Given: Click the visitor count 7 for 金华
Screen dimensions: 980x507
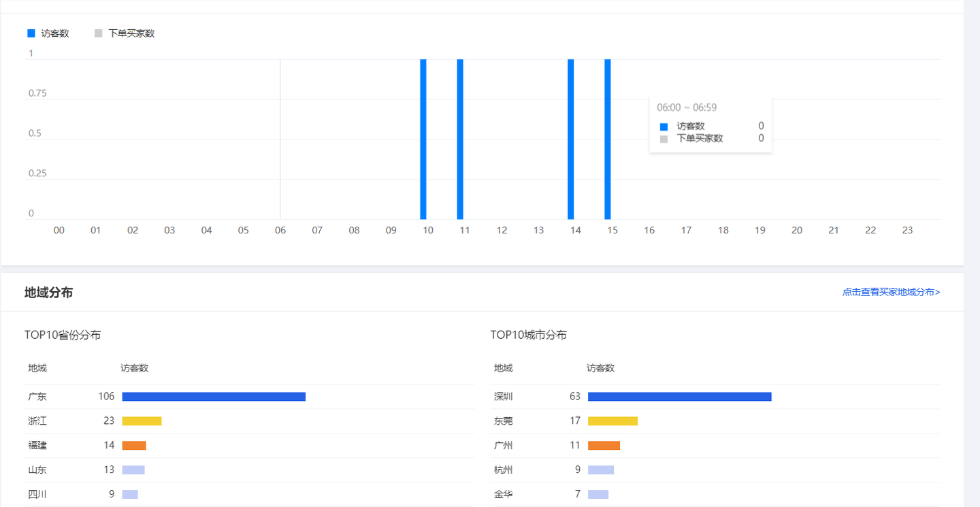Looking at the screenshot, I should click(578, 495).
